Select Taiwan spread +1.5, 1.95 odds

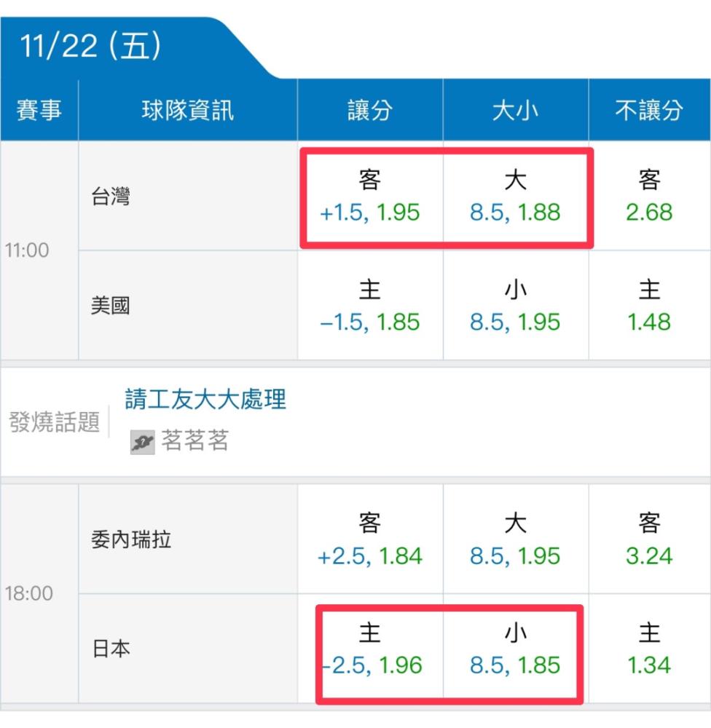click(x=370, y=195)
